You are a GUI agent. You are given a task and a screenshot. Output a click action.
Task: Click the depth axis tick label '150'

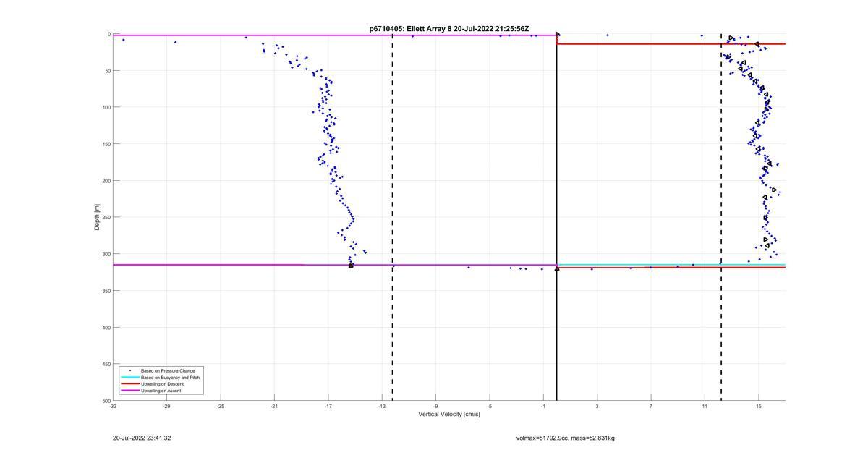106,144
